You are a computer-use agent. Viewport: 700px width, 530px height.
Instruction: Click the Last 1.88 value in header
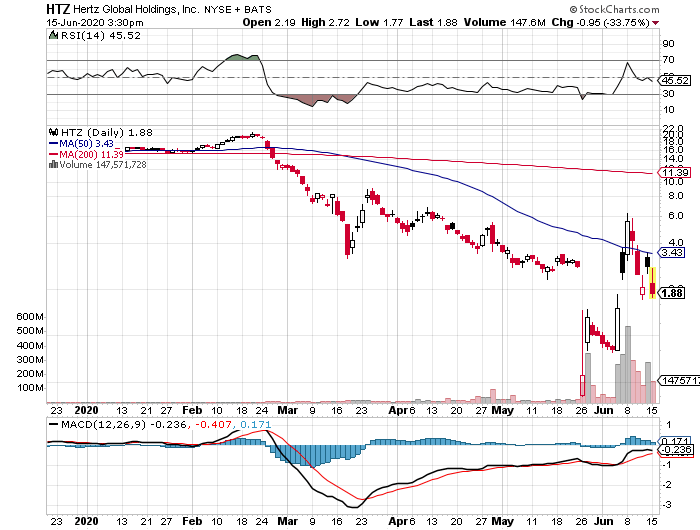(433, 22)
